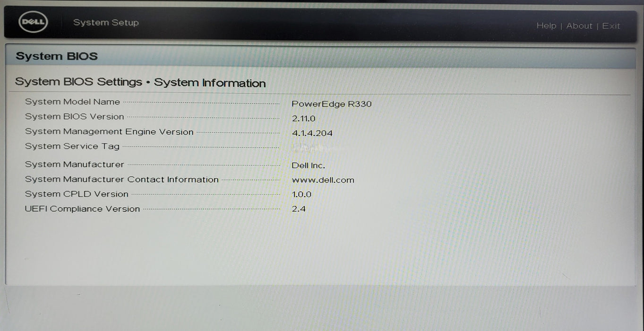Select the value 4.1.4.204
The height and width of the screenshot is (331, 644).
coord(312,133)
